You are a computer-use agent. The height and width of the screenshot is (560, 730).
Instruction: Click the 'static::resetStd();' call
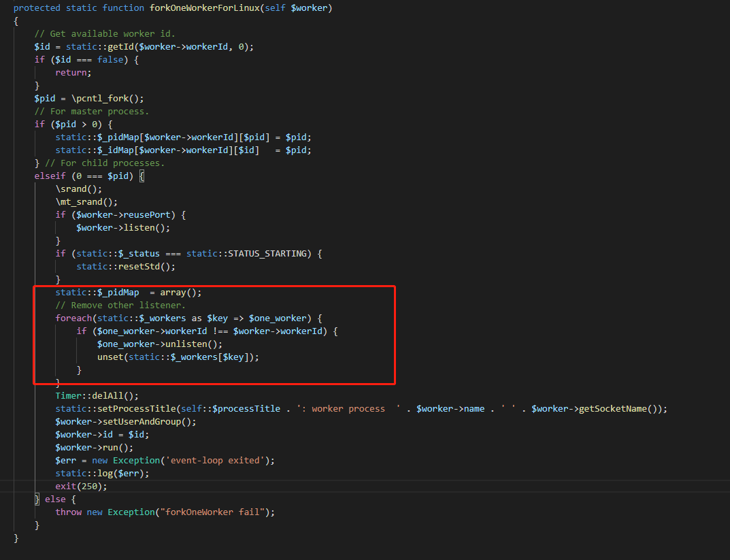tap(126, 266)
